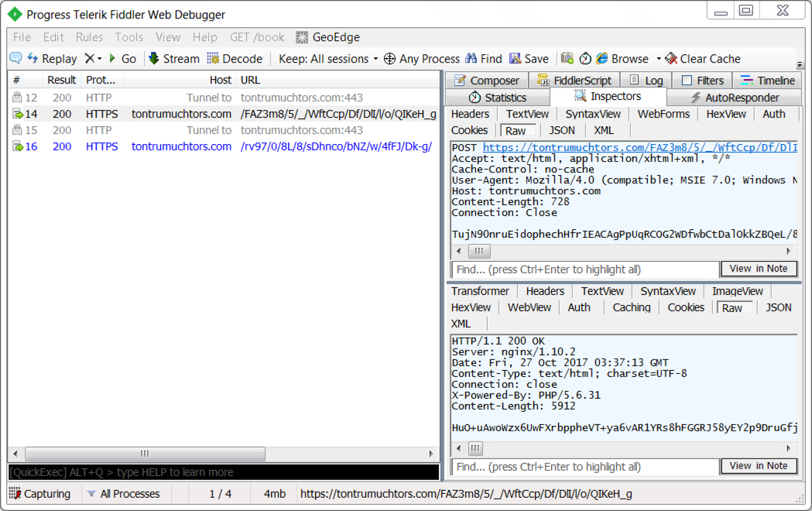Screen dimensions: 812x511
Task: Open the Tools menu
Action: click(129, 37)
